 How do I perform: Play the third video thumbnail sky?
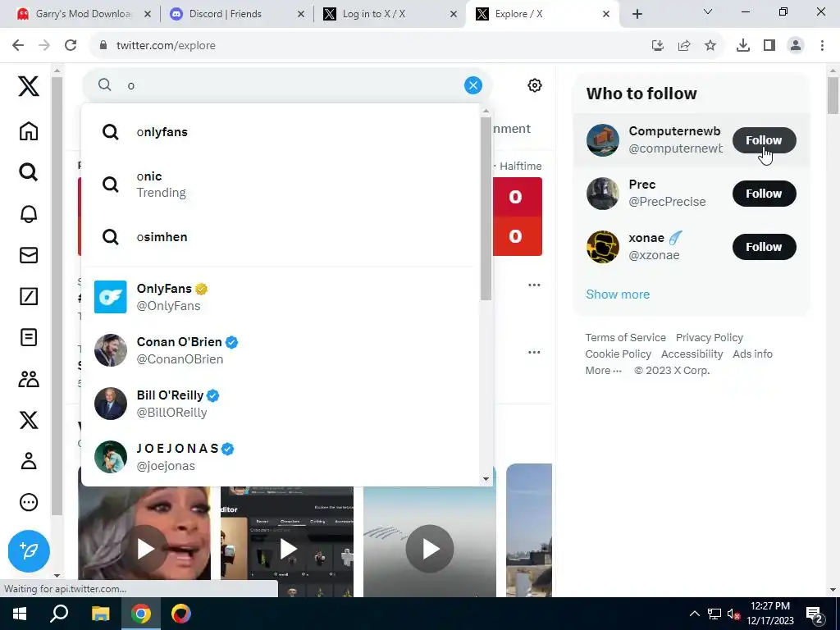point(430,549)
